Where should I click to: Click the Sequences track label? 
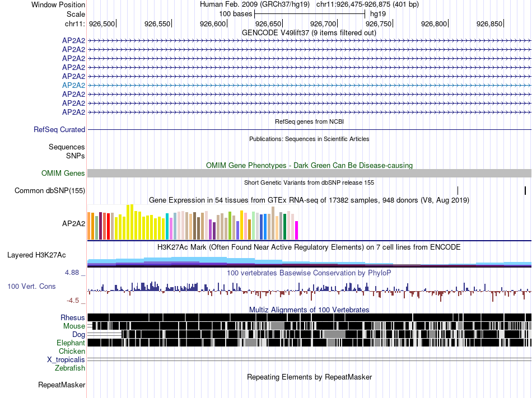67,147
